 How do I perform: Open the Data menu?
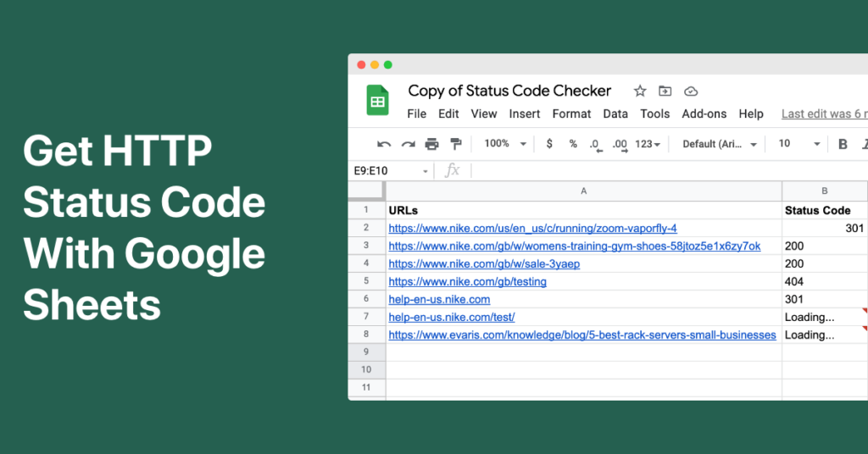click(615, 113)
